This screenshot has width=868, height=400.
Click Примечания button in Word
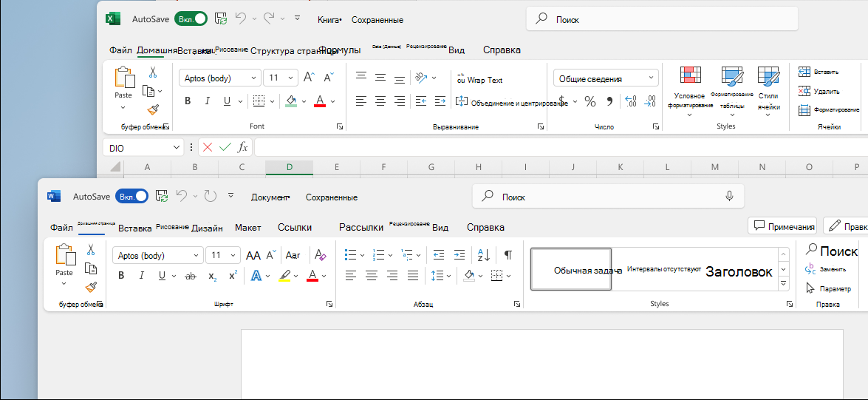(782, 226)
